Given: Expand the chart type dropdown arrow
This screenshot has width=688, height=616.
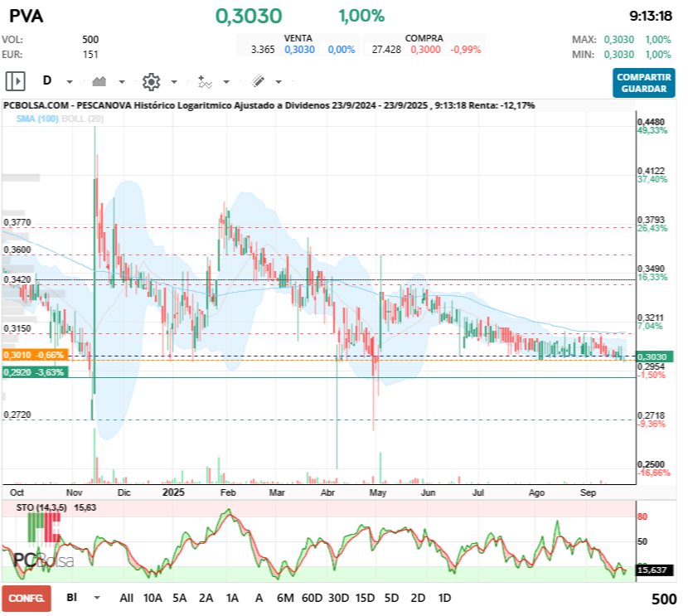Looking at the screenshot, I should tap(121, 82).
